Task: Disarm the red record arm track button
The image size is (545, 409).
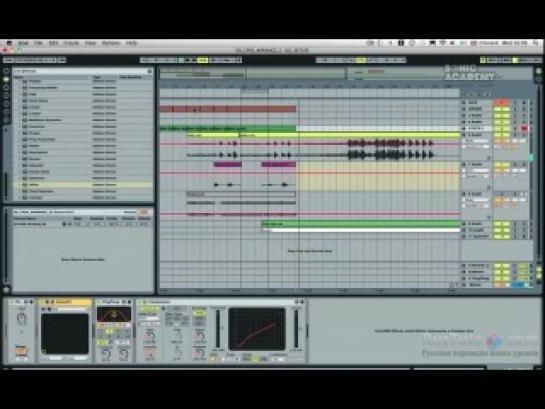Action: (524, 129)
